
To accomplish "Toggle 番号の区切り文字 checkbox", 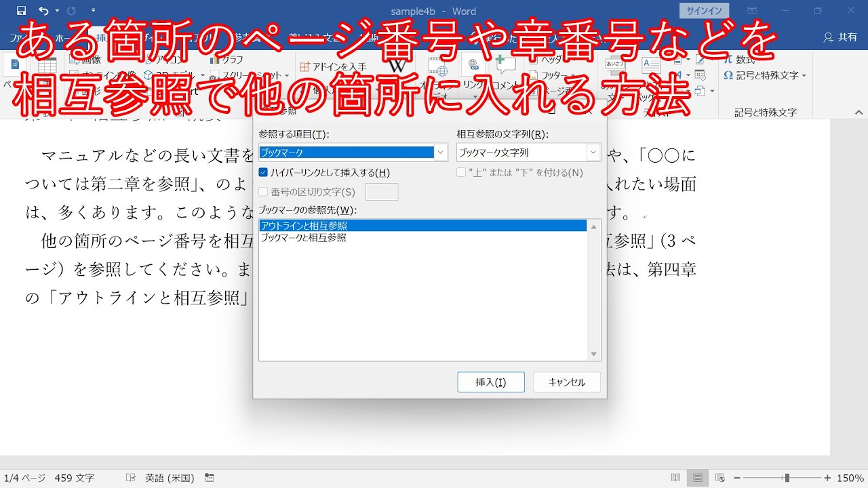I will 263,192.
